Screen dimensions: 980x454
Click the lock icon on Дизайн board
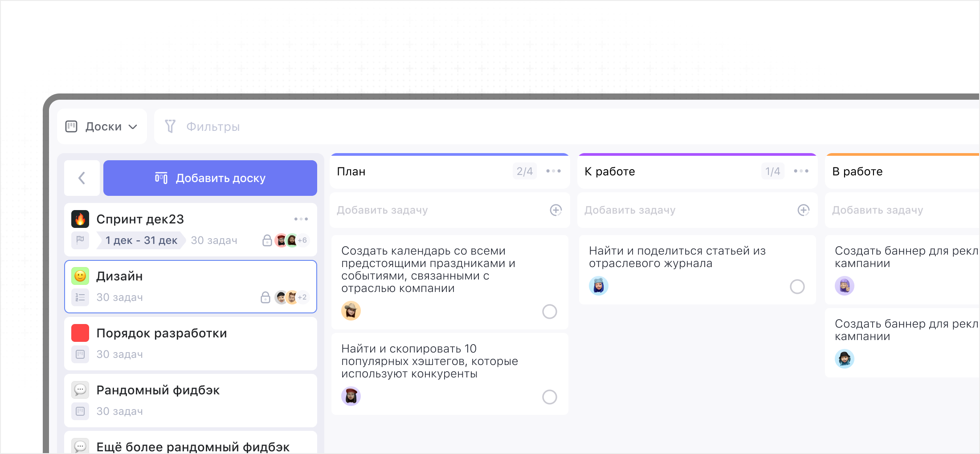point(265,297)
